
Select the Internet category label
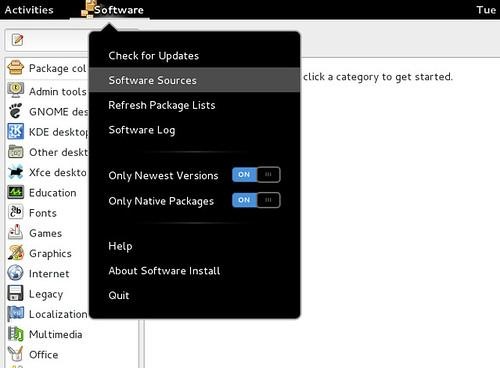[49, 274]
